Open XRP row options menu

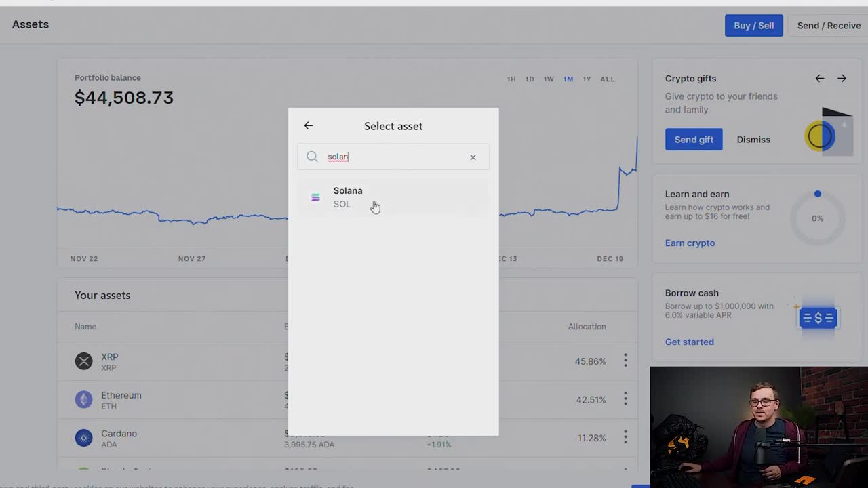(x=625, y=361)
